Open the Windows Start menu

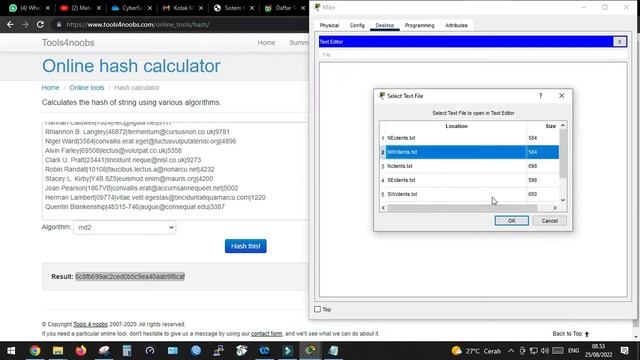point(11,351)
